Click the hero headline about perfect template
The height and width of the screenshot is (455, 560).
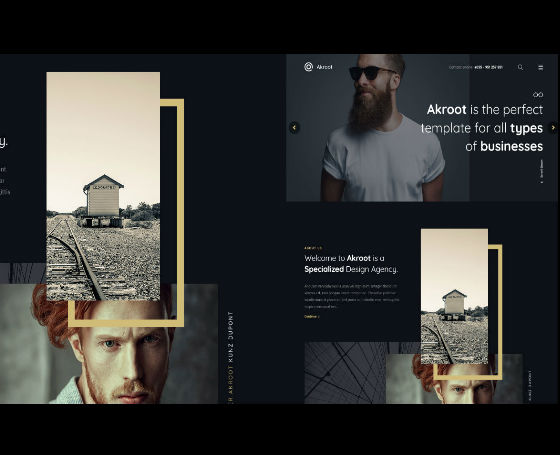482,128
